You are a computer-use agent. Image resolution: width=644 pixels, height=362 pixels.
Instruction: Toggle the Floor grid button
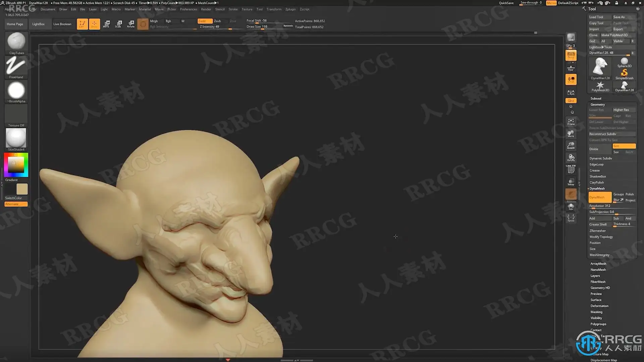tap(571, 68)
